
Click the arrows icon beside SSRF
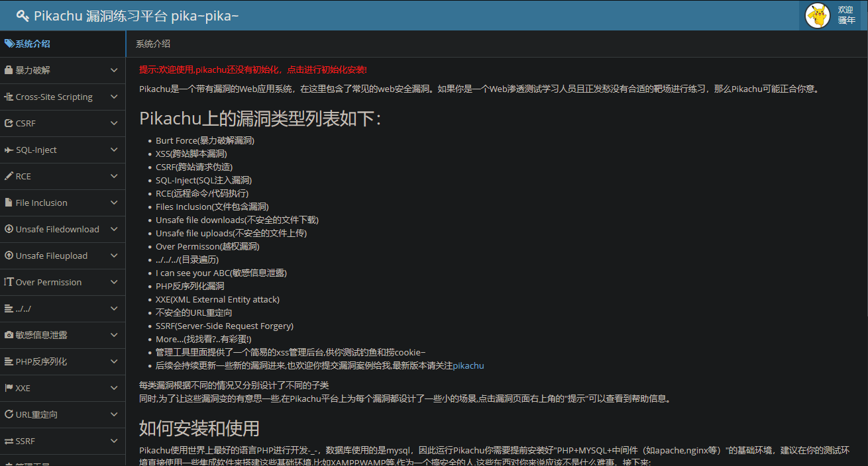click(x=9, y=441)
